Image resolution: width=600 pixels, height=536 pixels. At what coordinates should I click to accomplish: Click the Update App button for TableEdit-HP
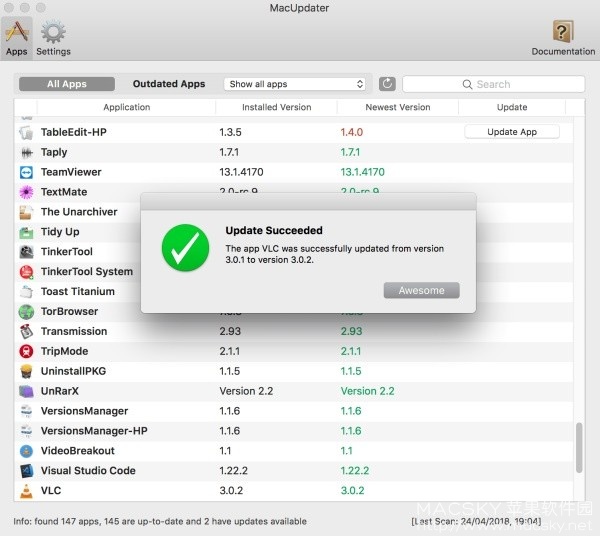click(512, 132)
